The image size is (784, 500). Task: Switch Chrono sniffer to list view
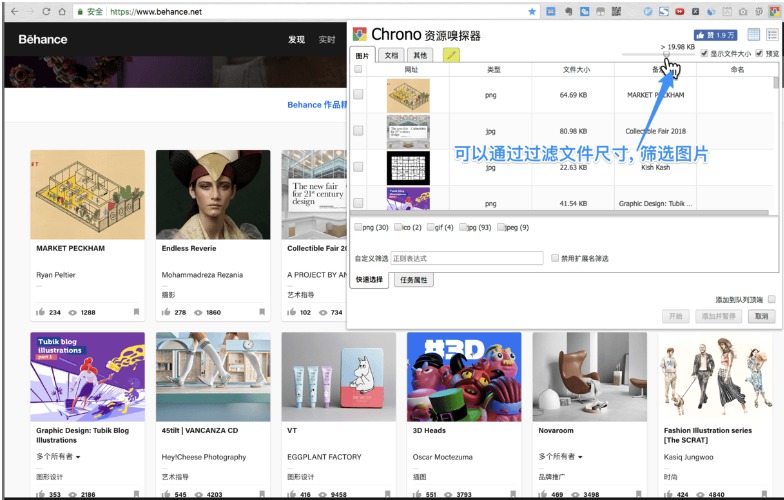tap(772, 34)
